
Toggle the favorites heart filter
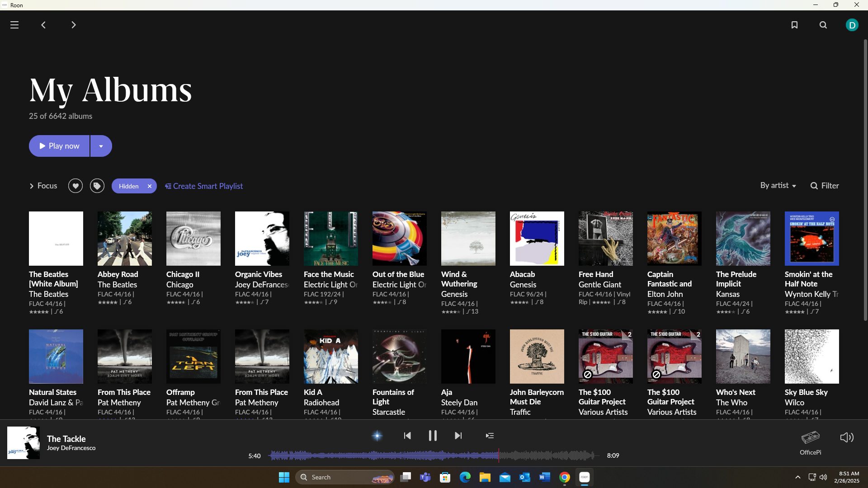tap(75, 186)
